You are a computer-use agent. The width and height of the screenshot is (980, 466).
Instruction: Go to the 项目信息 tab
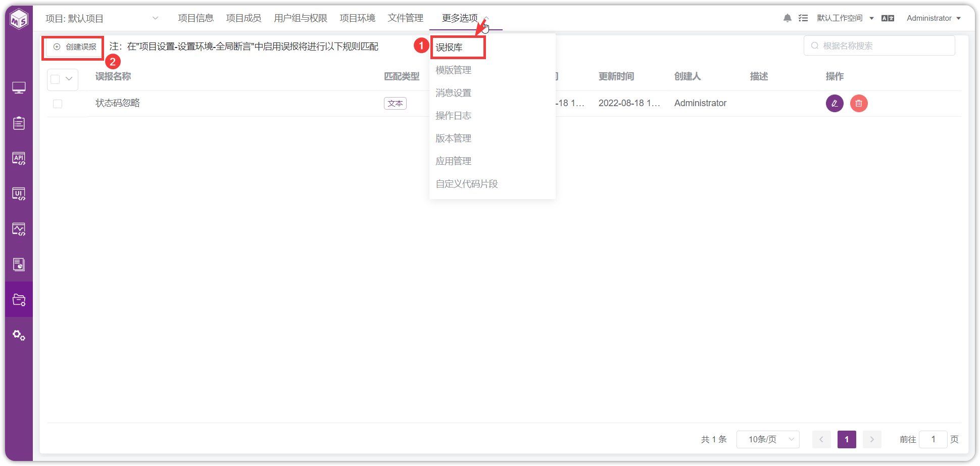pyautogui.click(x=195, y=18)
